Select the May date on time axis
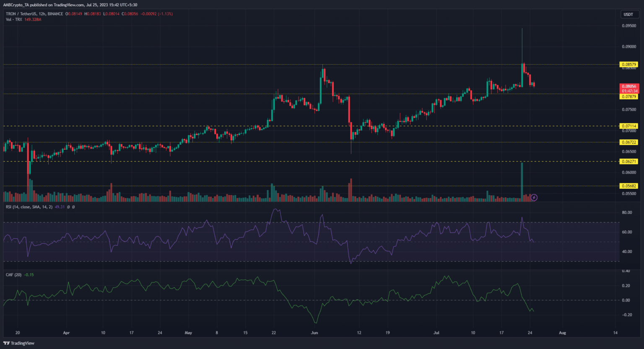The height and width of the screenshot is (349, 644). tap(188, 333)
